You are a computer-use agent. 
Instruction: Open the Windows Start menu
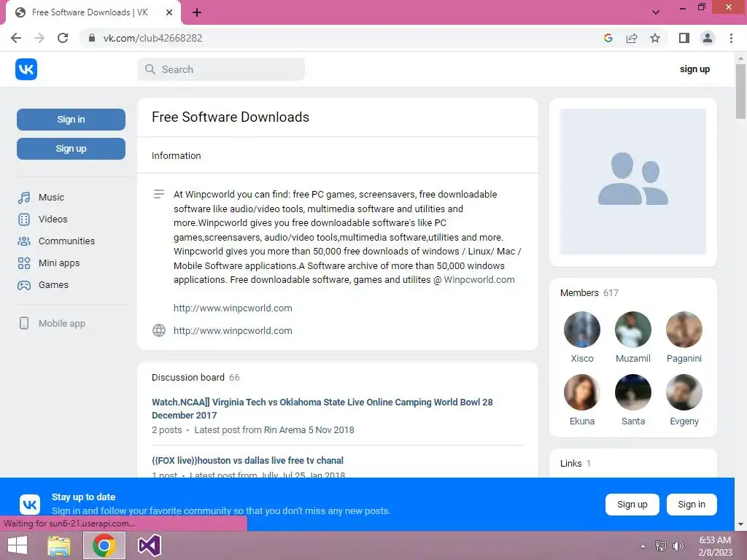click(18, 545)
